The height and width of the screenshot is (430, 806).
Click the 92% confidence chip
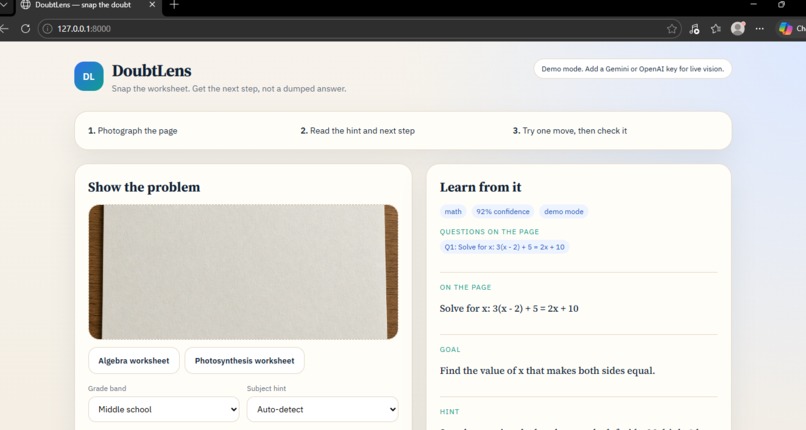point(502,212)
